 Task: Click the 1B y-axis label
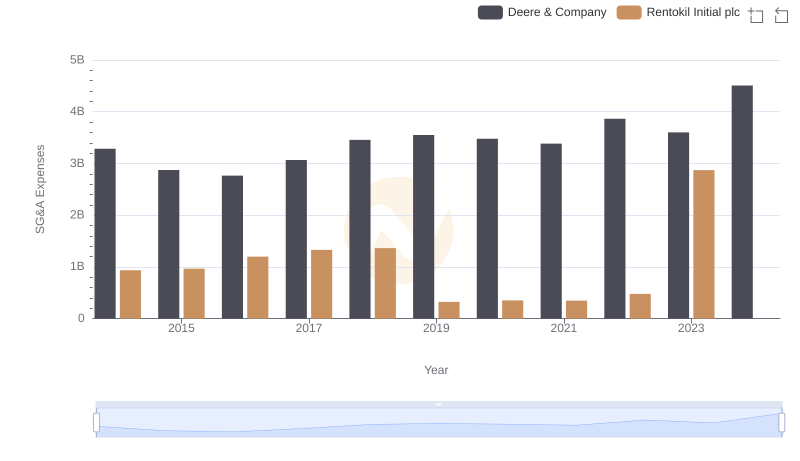click(77, 266)
